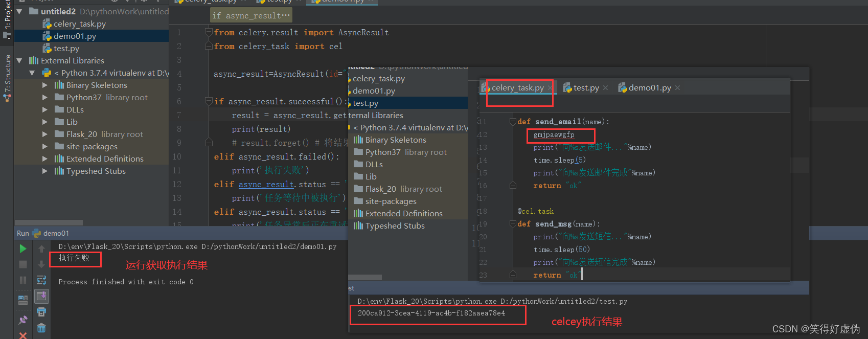The width and height of the screenshot is (868, 339).
Task: Click Extended Definitions icon in front window tree
Action: pyautogui.click(x=358, y=213)
